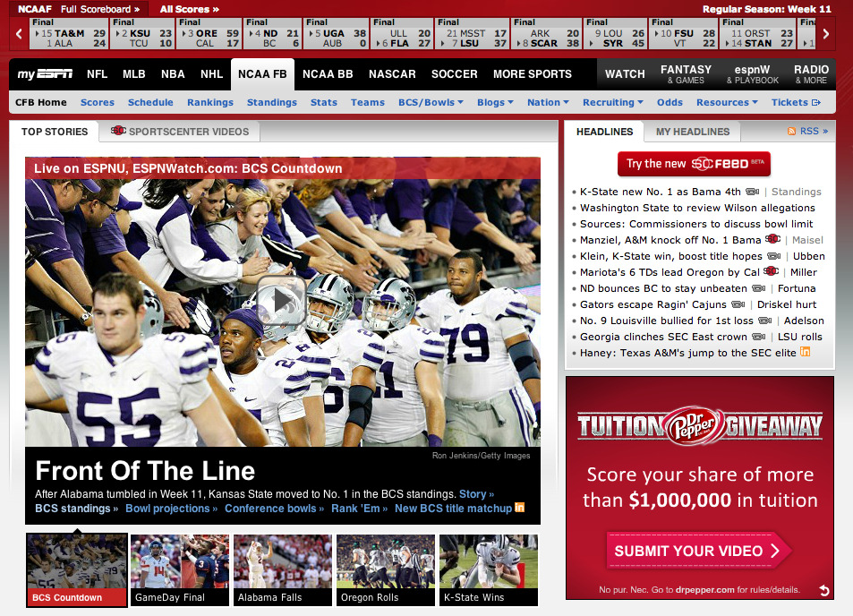The height and width of the screenshot is (616, 853).
Task: Open the Story link after headline blurb
Action: (x=476, y=494)
